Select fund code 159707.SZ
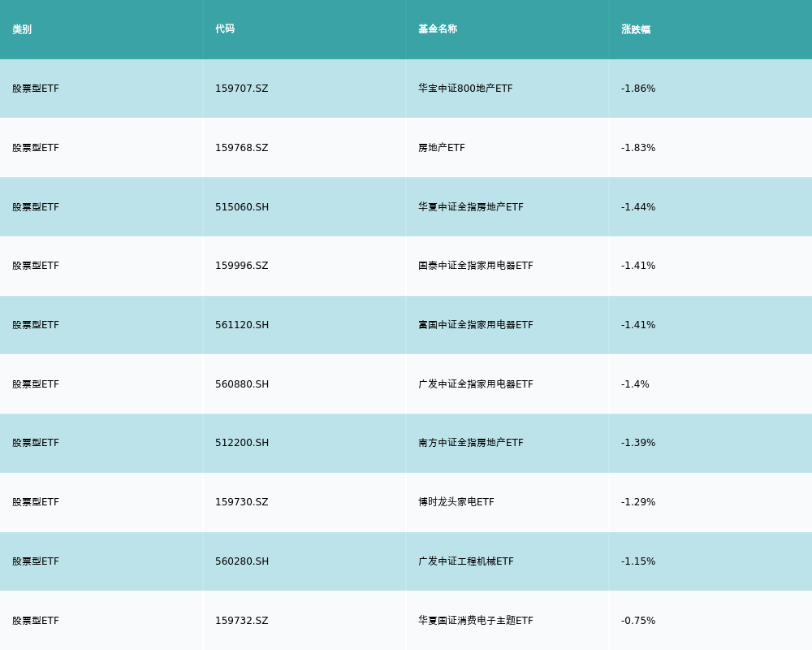 pos(241,89)
